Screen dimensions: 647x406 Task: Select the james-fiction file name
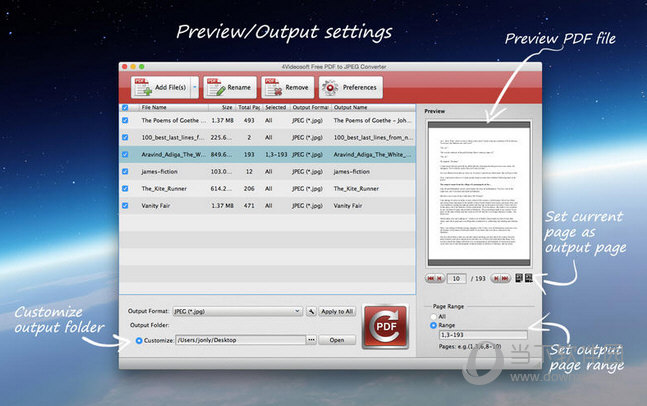tap(159, 171)
